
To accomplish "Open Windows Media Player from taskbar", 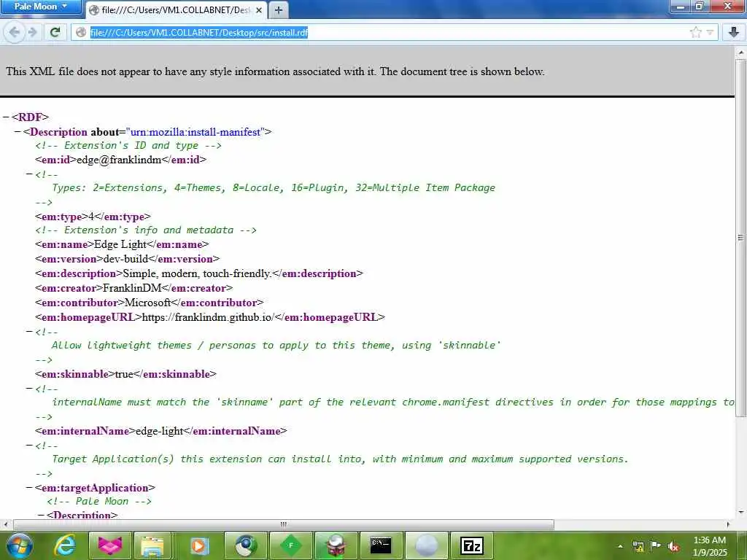I will tap(198, 545).
